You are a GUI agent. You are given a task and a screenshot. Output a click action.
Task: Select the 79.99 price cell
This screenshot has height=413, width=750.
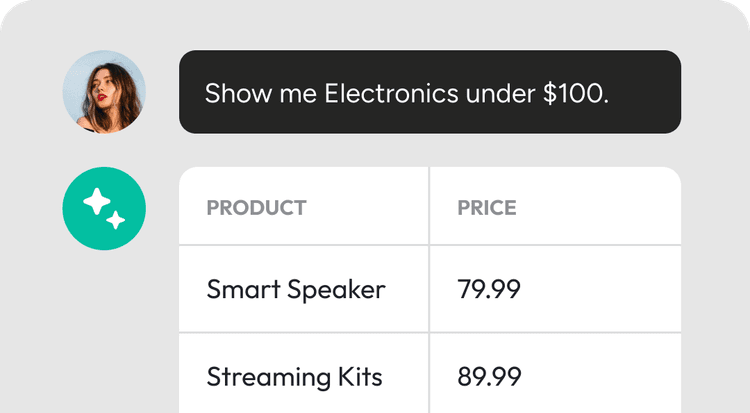click(555, 289)
